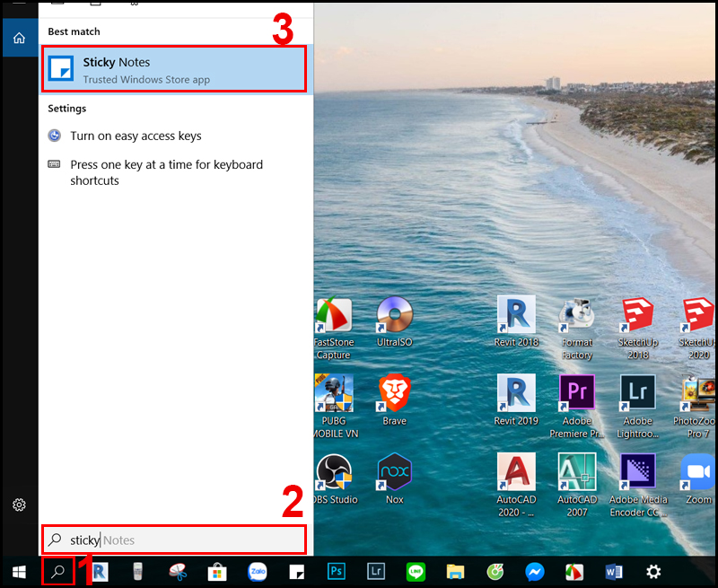The height and width of the screenshot is (588, 718).
Task: Open Revit from the taskbar
Action: (x=99, y=572)
